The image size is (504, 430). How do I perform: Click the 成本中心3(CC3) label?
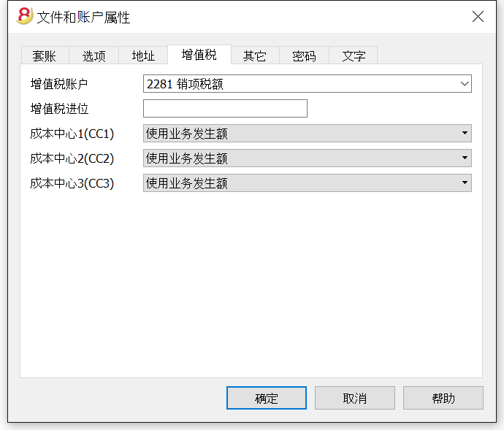point(72,183)
